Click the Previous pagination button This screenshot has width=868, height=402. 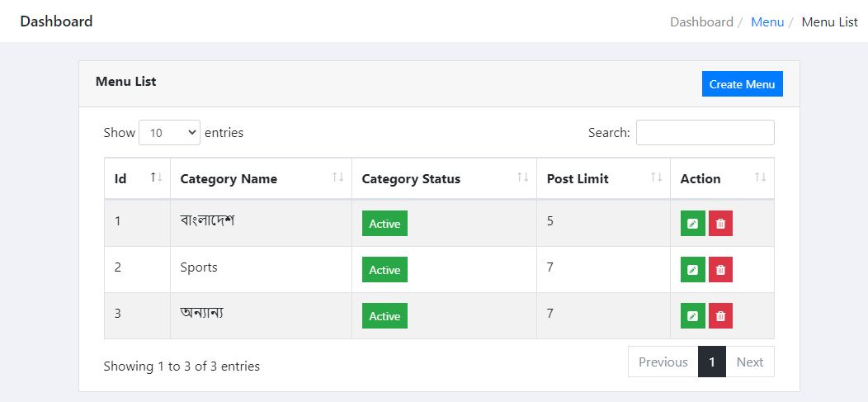pyautogui.click(x=663, y=362)
